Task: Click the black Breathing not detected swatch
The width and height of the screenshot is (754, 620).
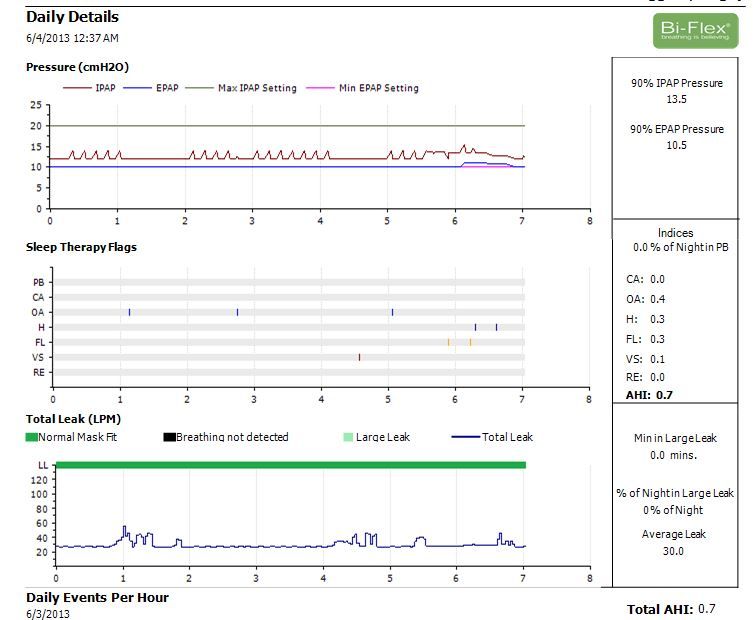Action: (x=169, y=437)
